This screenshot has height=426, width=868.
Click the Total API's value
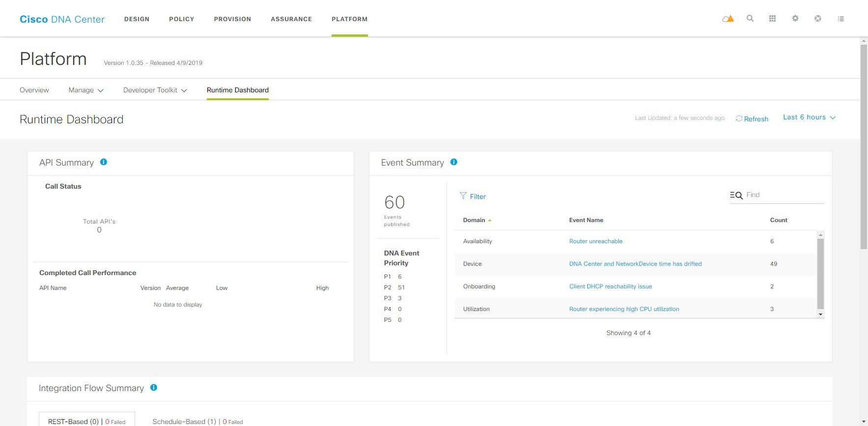(99, 230)
